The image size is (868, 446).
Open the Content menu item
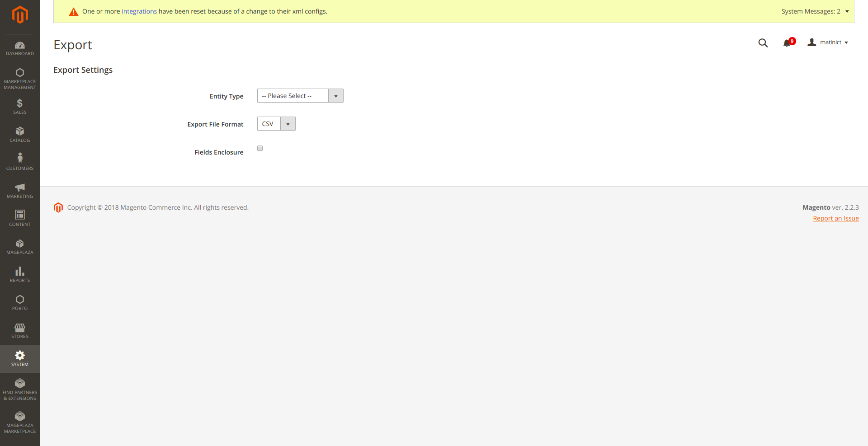pos(19,218)
